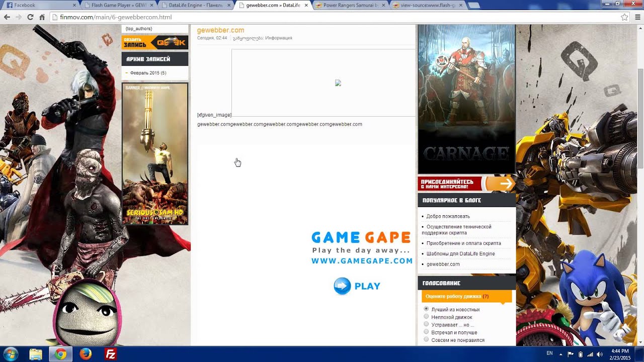This screenshot has height=362, width=644.
Task: Open the Chrome menu hamburger icon
Action: 637,17
